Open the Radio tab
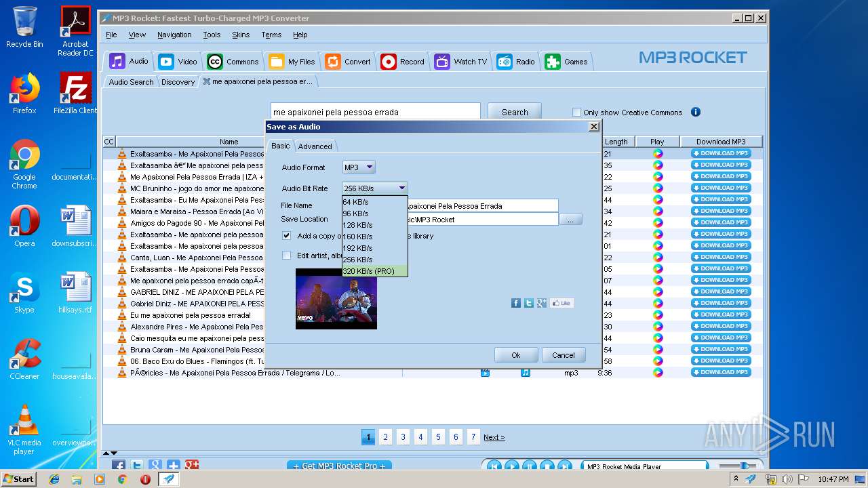This screenshot has width=868, height=488. click(516, 62)
